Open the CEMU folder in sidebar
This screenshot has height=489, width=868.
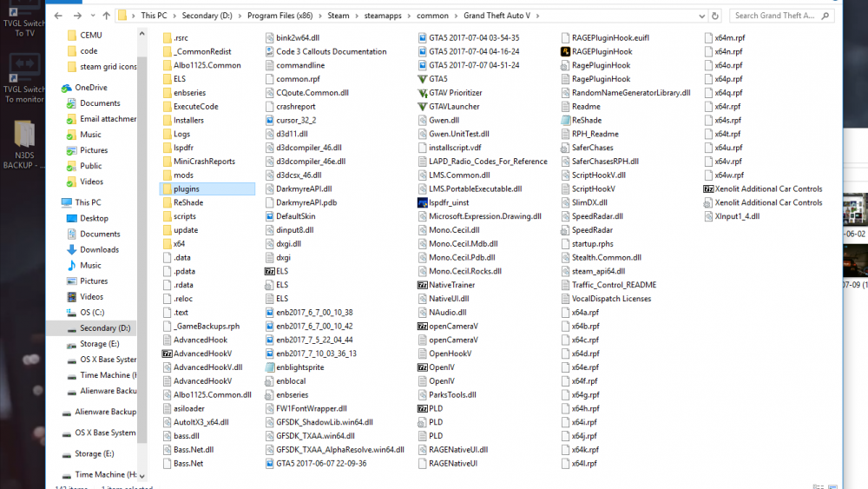[x=85, y=35]
